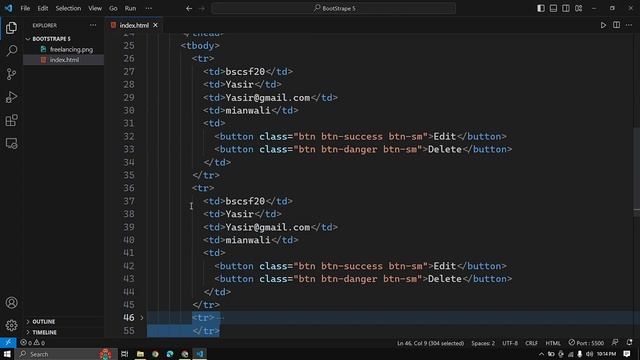This screenshot has width=640, height=360.
Task: Click the EXPLORER panel title
Action: click(x=44, y=25)
